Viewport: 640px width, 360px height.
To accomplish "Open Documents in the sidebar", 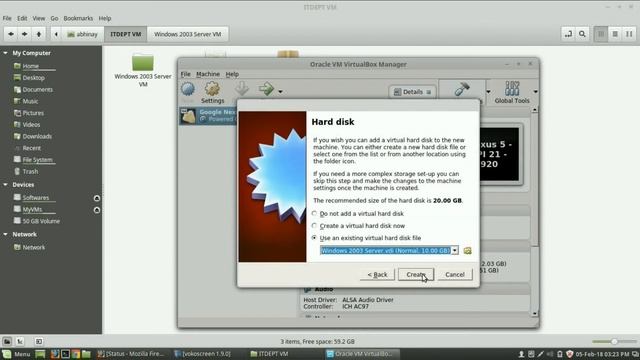I will click(x=38, y=89).
